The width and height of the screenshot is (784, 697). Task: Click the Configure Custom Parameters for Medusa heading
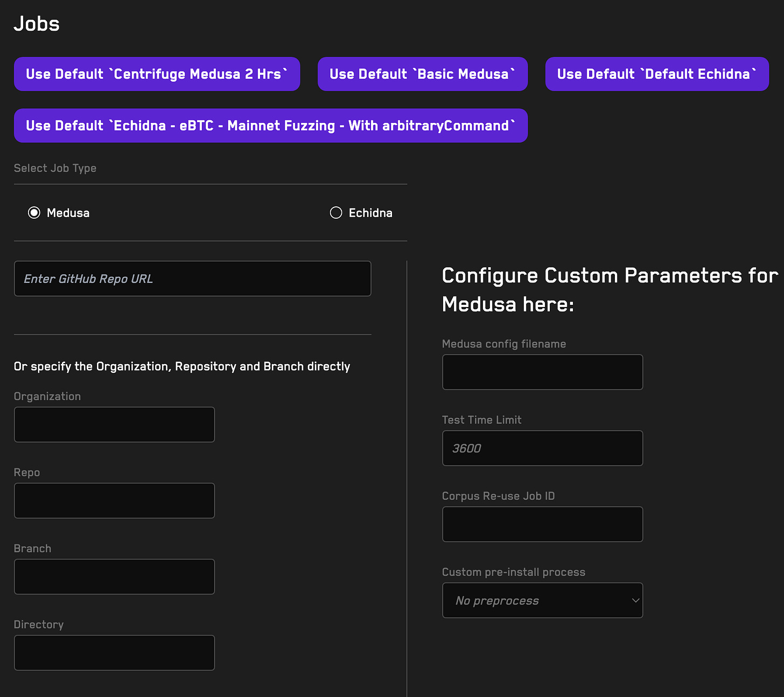(610, 290)
